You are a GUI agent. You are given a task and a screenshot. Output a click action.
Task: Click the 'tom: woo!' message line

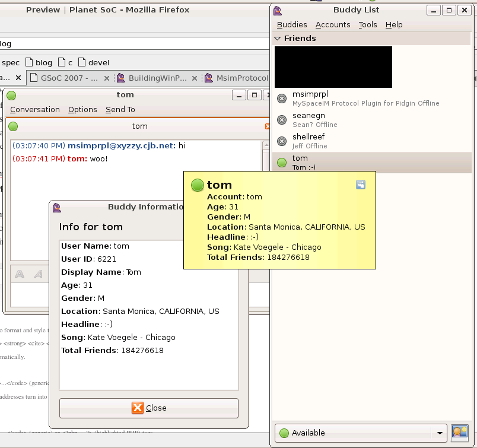point(60,159)
